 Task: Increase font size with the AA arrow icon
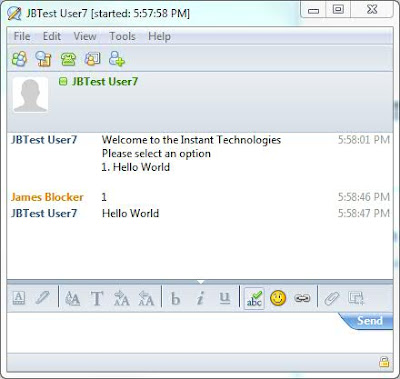121,298
